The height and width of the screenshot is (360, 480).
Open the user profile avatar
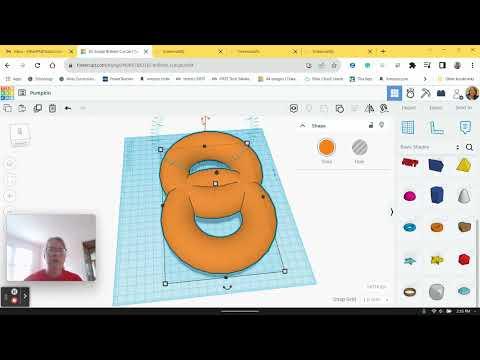coord(472,93)
